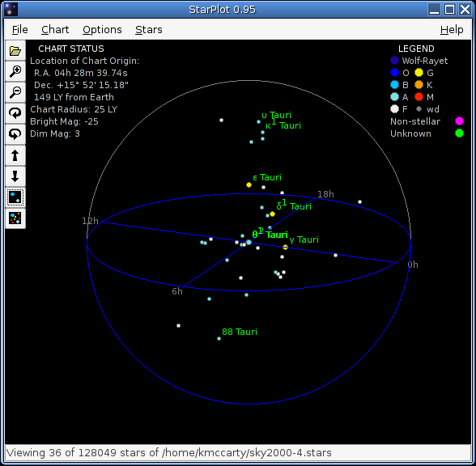Click the light blue B class legend dot
This screenshot has height=466, width=476.
coord(395,85)
